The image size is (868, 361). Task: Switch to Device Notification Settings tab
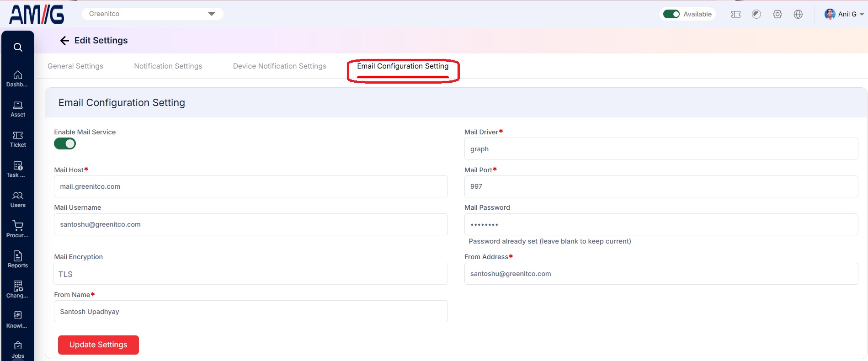click(x=280, y=66)
